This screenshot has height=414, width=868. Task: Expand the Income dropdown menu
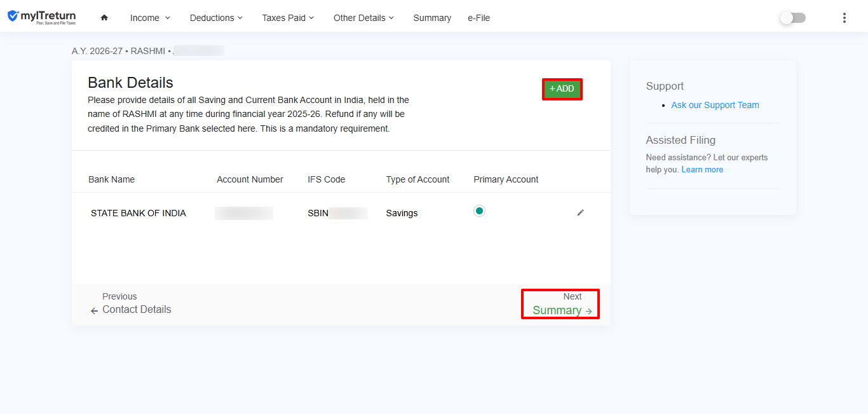point(151,18)
